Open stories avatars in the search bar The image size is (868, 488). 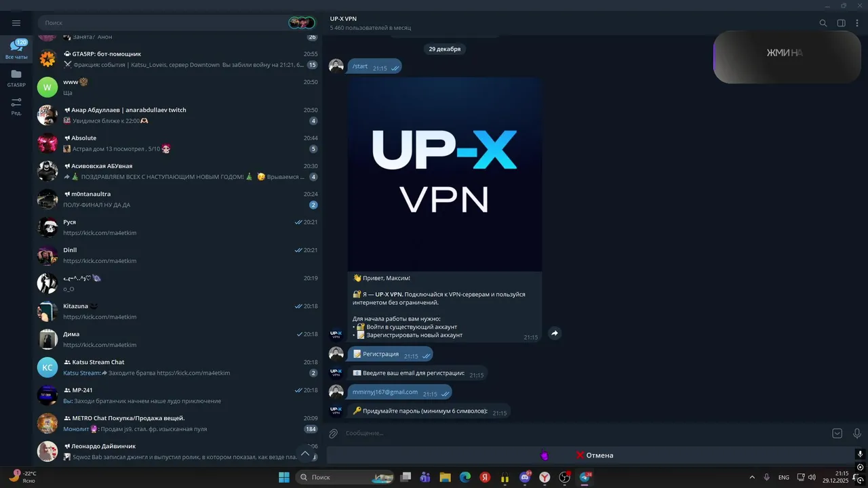pyautogui.click(x=302, y=23)
